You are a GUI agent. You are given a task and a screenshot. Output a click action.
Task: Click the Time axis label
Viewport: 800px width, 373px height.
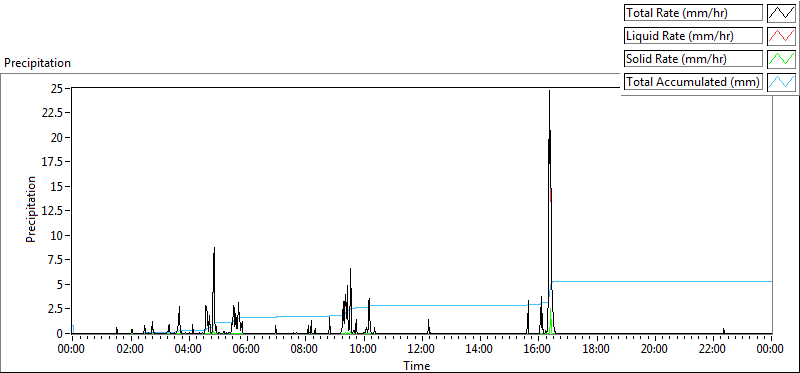point(417,365)
